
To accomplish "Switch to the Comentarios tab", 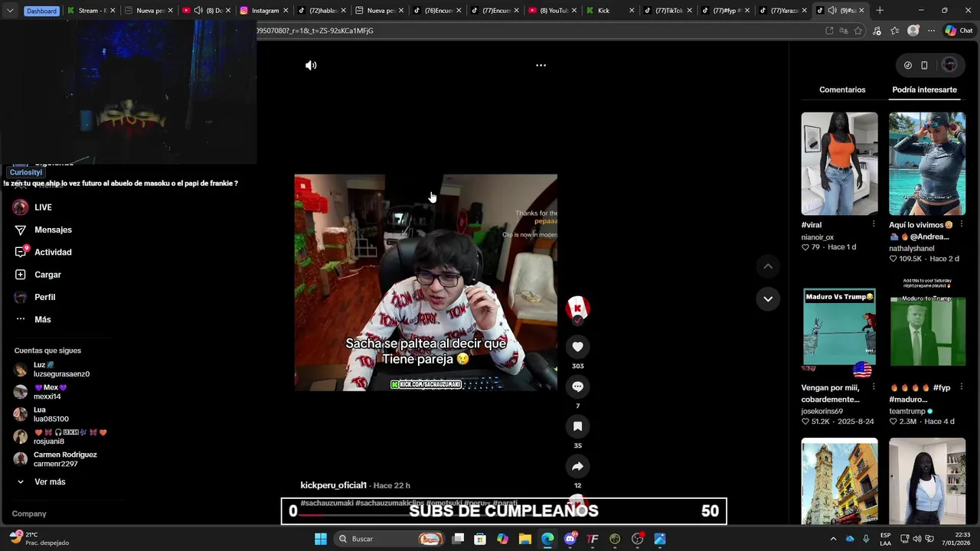I will coord(842,90).
